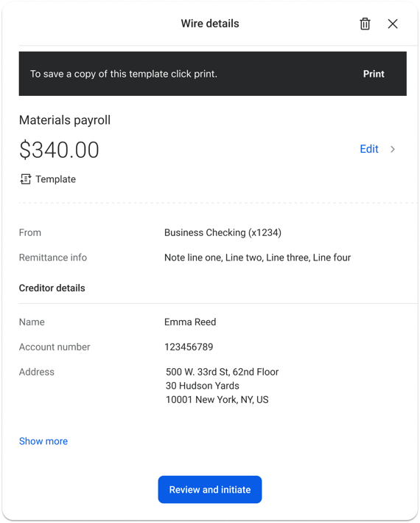This screenshot has height=523, width=420.
Task: Click the account number 123456789
Action: [x=189, y=347]
